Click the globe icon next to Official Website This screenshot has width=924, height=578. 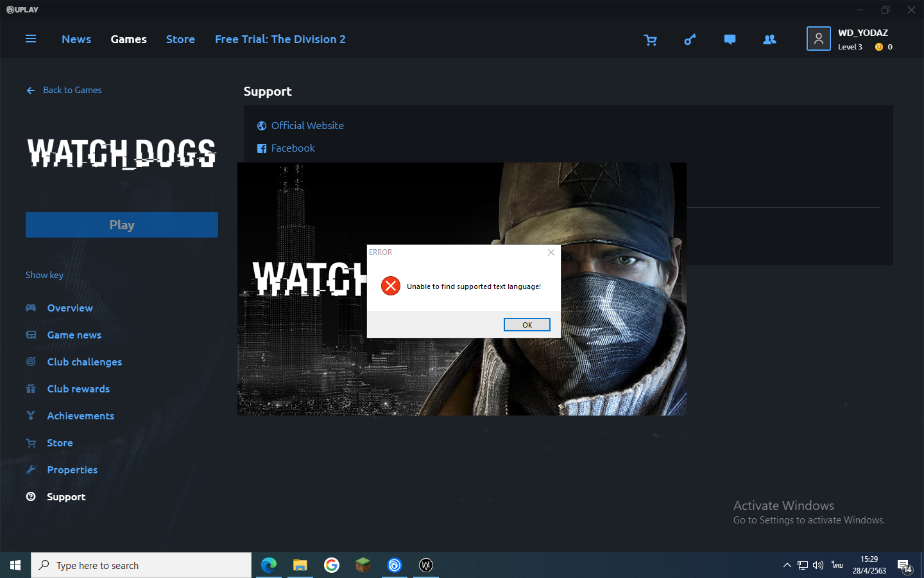point(262,126)
